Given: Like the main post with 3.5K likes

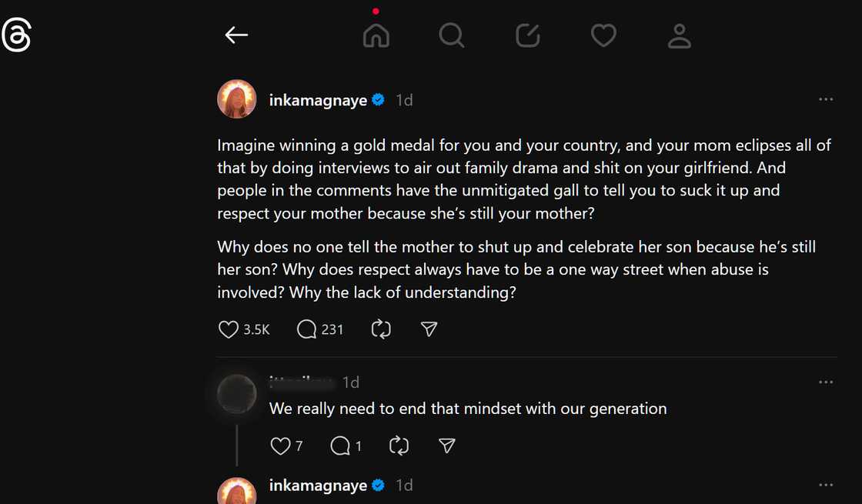Looking at the screenshot, I should 229,329.
